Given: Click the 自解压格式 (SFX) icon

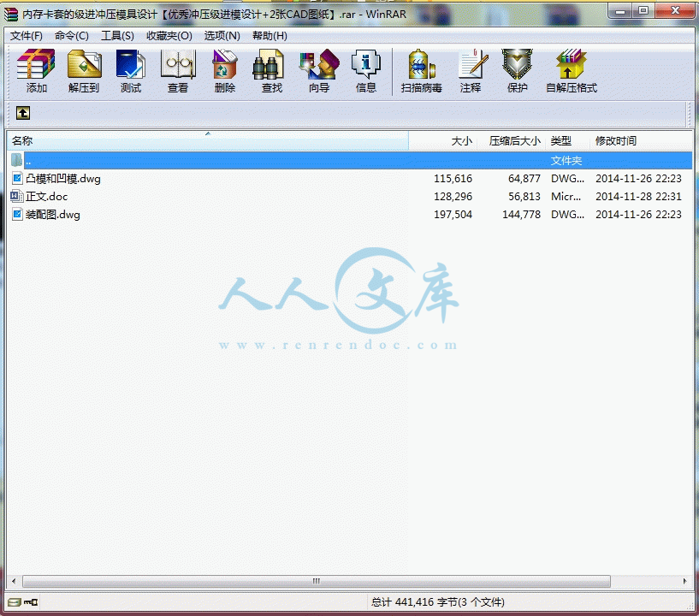Looking at the screenshot, I should tap(572, 71).
